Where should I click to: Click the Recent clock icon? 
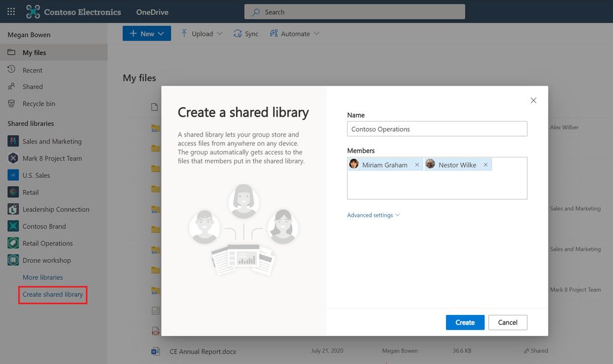tap(11, 69)
